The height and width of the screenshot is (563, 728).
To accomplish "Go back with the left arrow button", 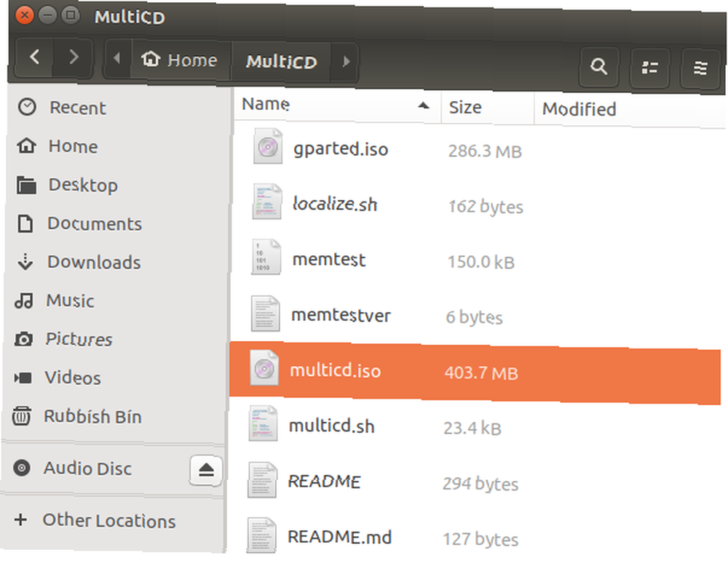I will click(35, 57).
